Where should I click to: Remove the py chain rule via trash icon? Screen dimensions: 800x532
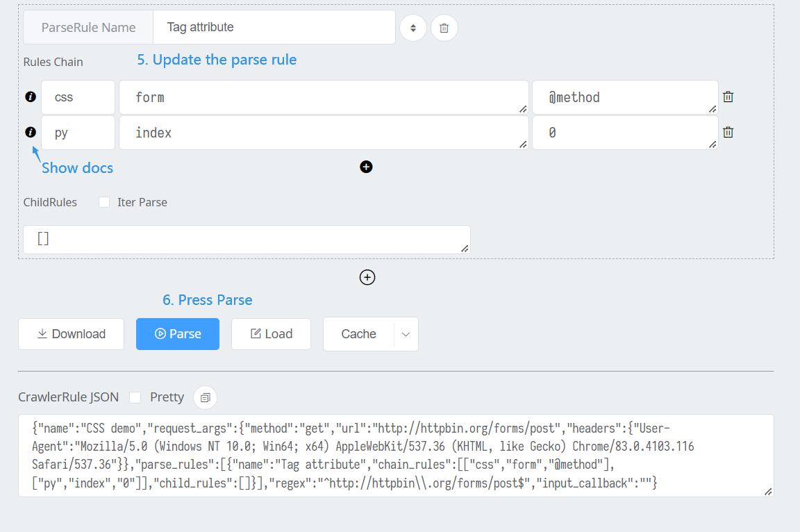[728, 132]
